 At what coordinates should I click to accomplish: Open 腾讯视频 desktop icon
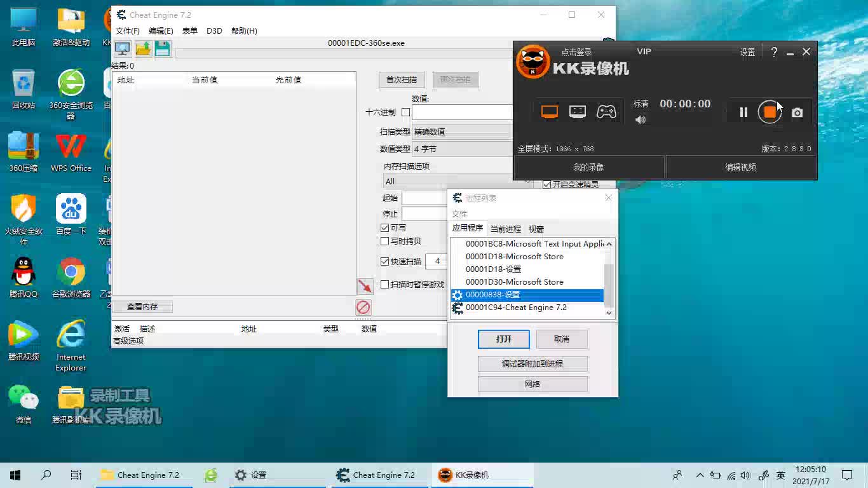pos(24,341)
